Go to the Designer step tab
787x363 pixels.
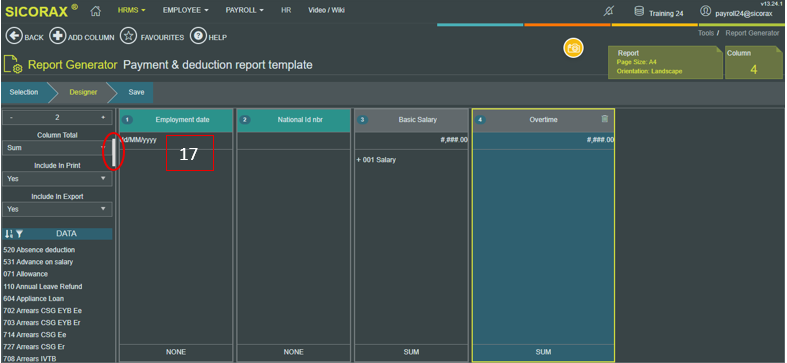pyautogui.click(x=83, y=92)
